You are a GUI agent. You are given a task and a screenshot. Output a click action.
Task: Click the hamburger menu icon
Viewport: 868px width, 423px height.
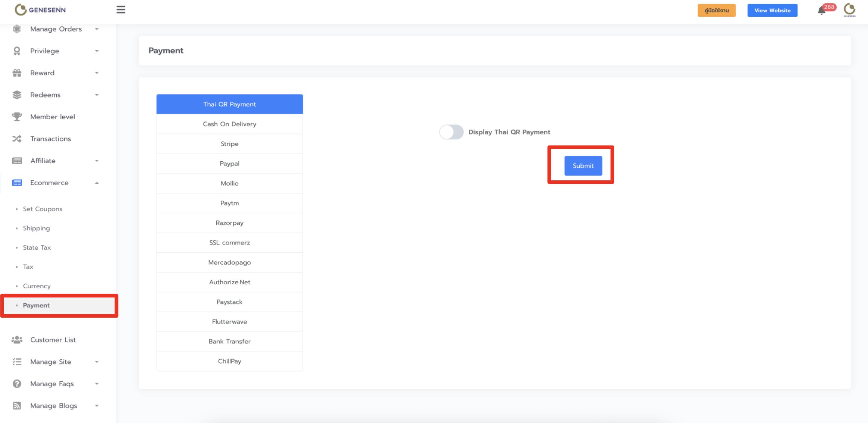(x=121, y=10)
